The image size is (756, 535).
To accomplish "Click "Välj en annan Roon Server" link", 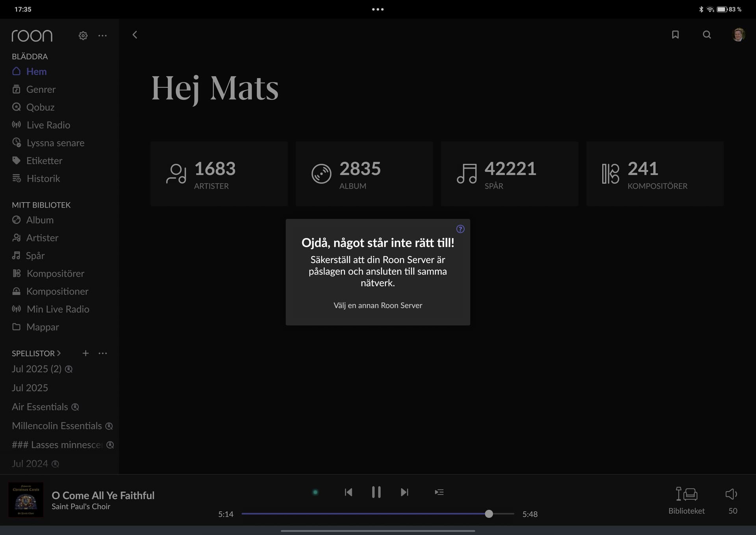I will point(378,305).
